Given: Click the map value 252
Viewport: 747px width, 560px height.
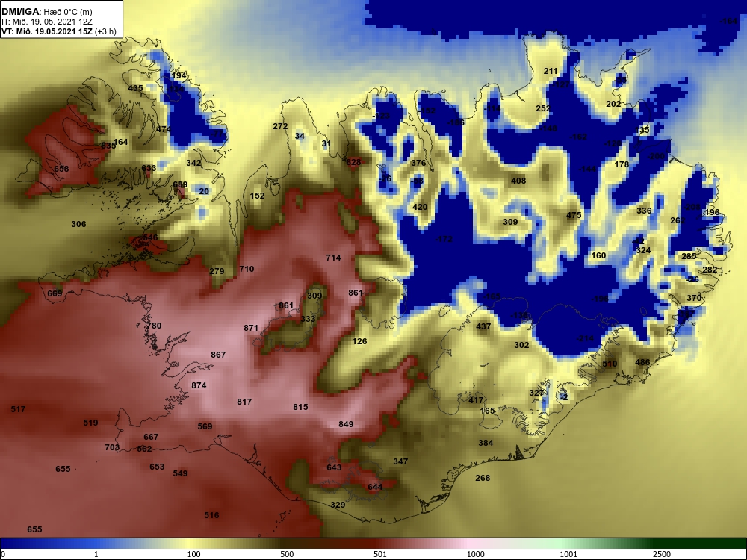Looking at the screenshot, I should pos(543,108).
